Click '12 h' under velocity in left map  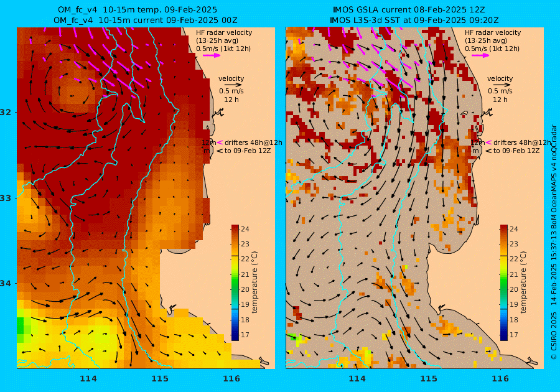pyautogui.click(x=231, y=100)
